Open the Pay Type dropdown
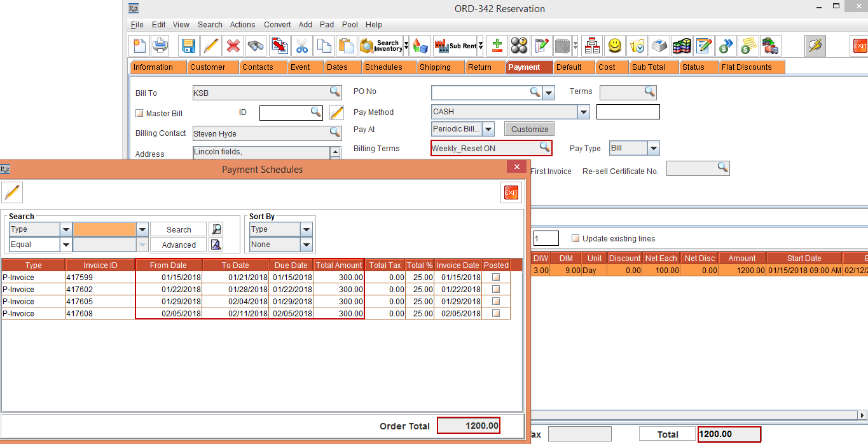The height and width of the screenshot is (444, 868). coord(653,148)
